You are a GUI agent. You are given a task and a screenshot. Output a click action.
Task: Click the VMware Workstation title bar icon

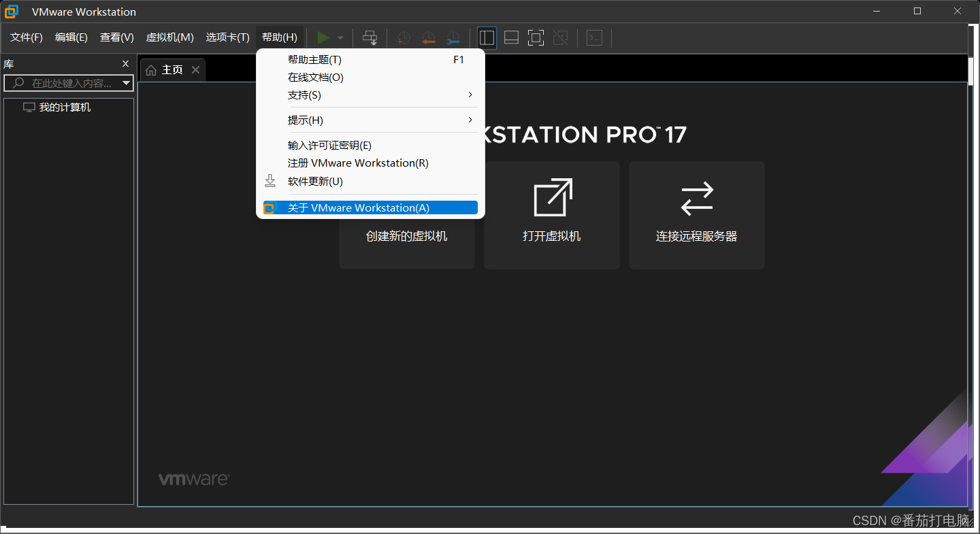coord(12,12)
